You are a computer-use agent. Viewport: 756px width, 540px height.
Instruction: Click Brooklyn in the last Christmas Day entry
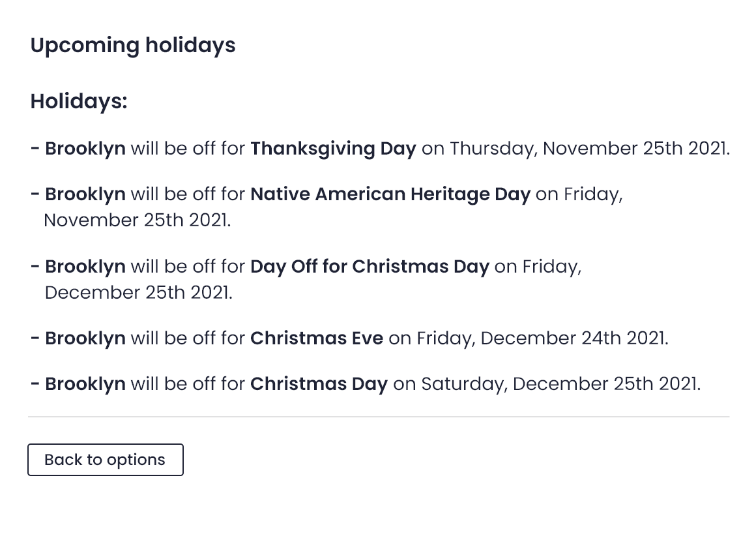(85, 384)
